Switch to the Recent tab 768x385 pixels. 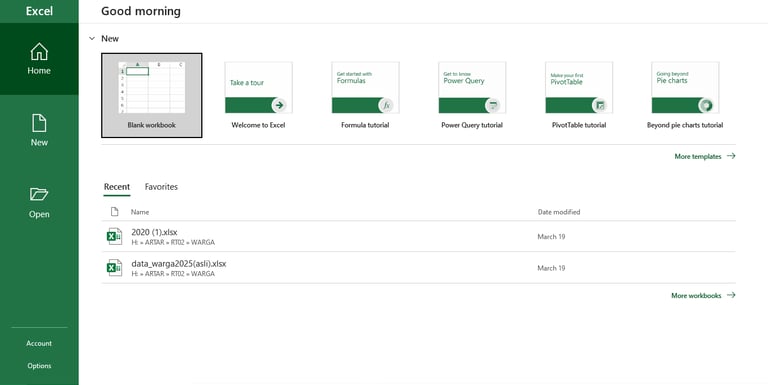[x=117, y=187]
